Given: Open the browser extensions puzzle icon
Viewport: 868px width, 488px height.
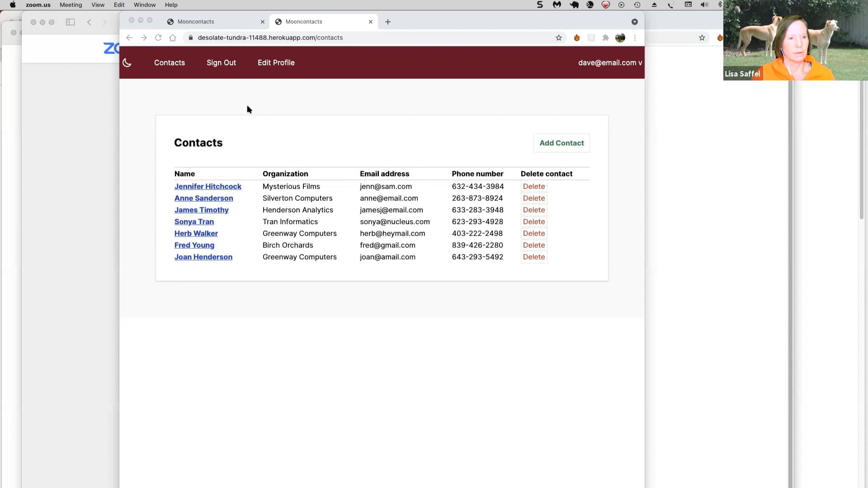Looking at the screenshot, I should (x=606, y=38).
